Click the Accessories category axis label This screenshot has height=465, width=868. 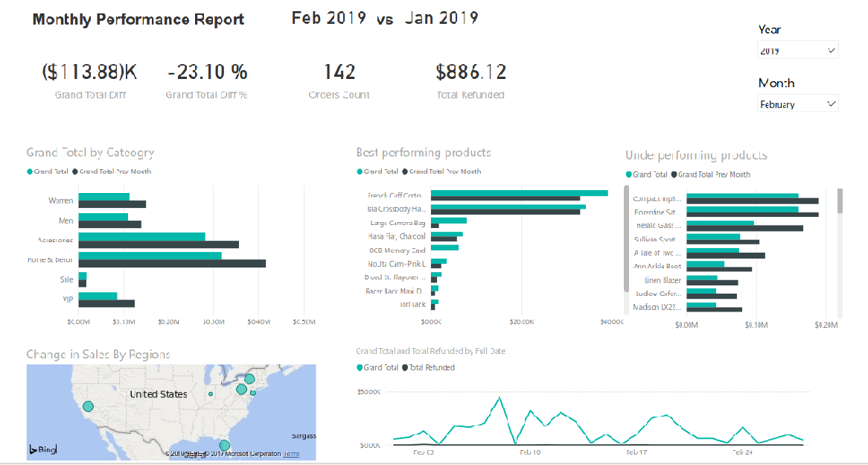(55, 241)
